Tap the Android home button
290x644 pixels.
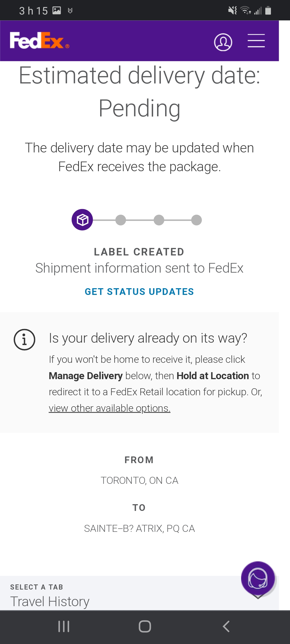tap(145, 627)
